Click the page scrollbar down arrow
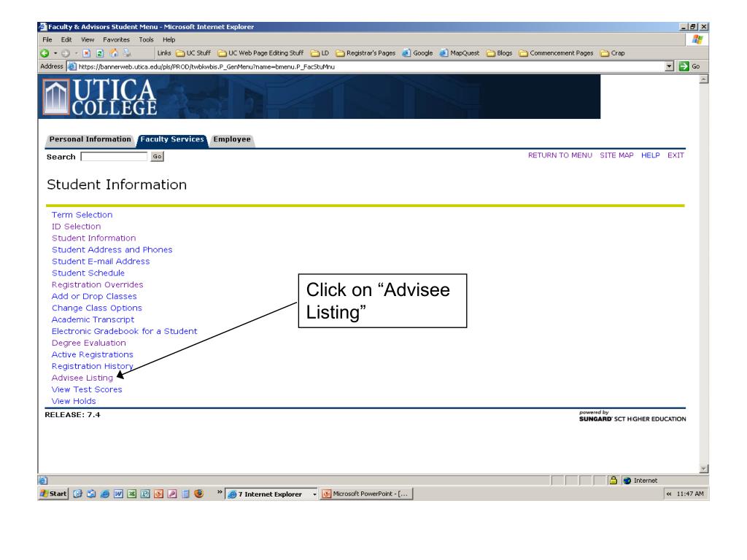The image size is (747, 560). 704,469
